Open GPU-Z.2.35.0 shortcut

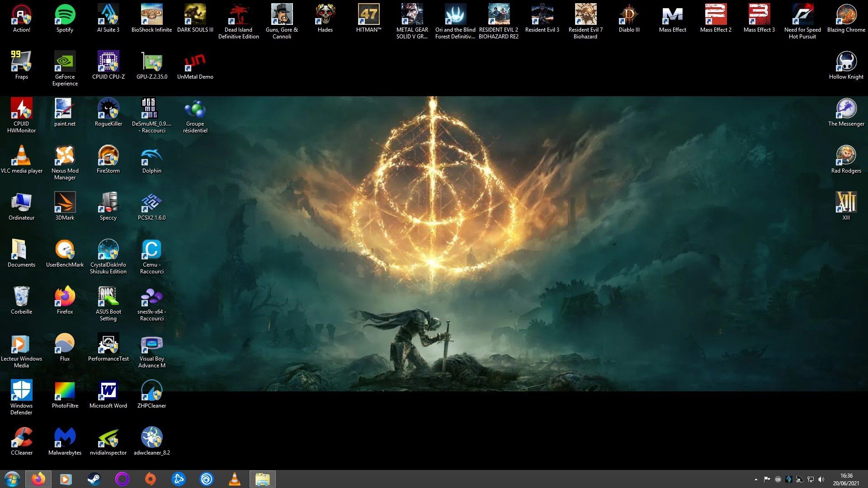click(151, 65)
